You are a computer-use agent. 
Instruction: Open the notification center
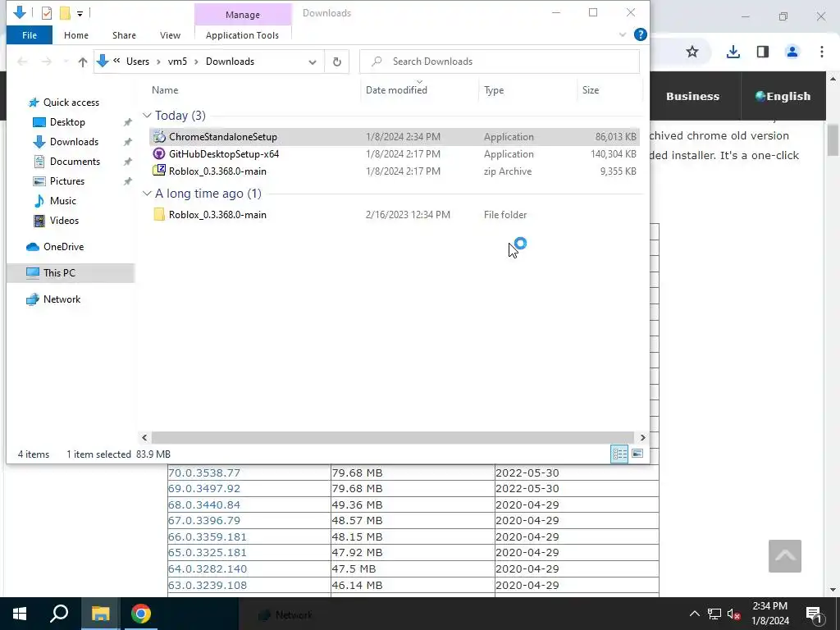click(814, 614)
